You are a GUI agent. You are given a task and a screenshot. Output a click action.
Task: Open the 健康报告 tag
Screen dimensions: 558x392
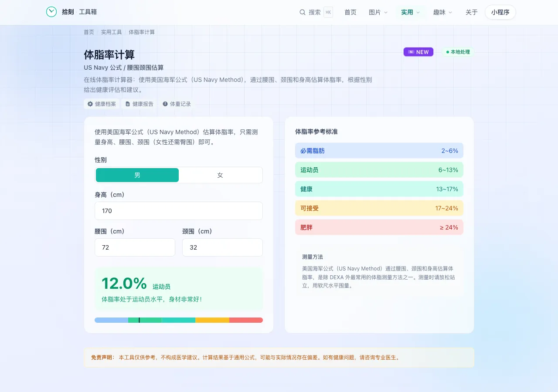pyautogui.click(x=139, y=104)
